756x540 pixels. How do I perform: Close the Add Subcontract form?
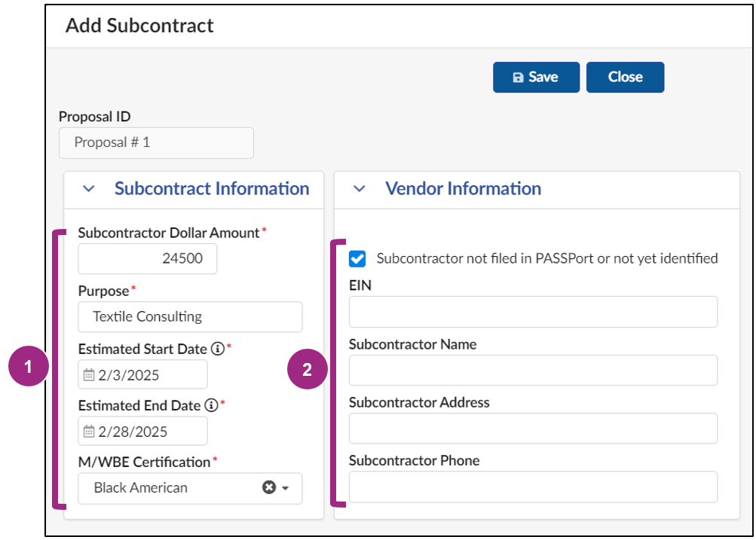[625, 77]
